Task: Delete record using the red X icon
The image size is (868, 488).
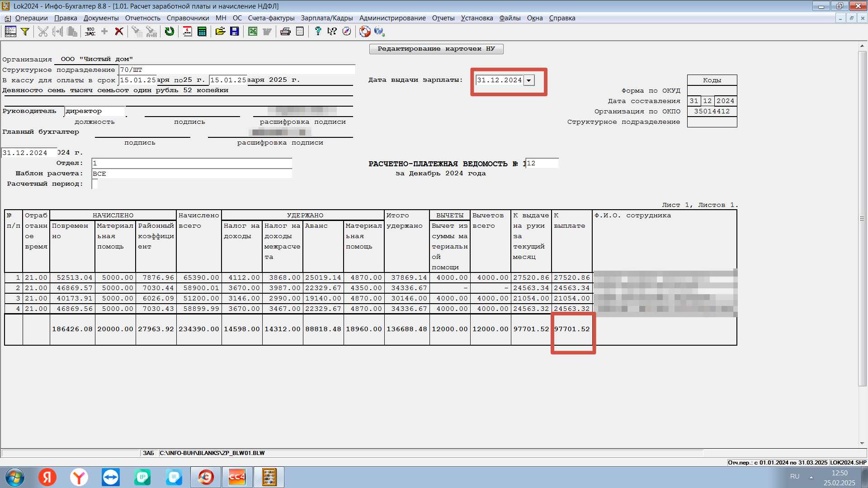Action: pyautogui.click(x=119, y=31)
